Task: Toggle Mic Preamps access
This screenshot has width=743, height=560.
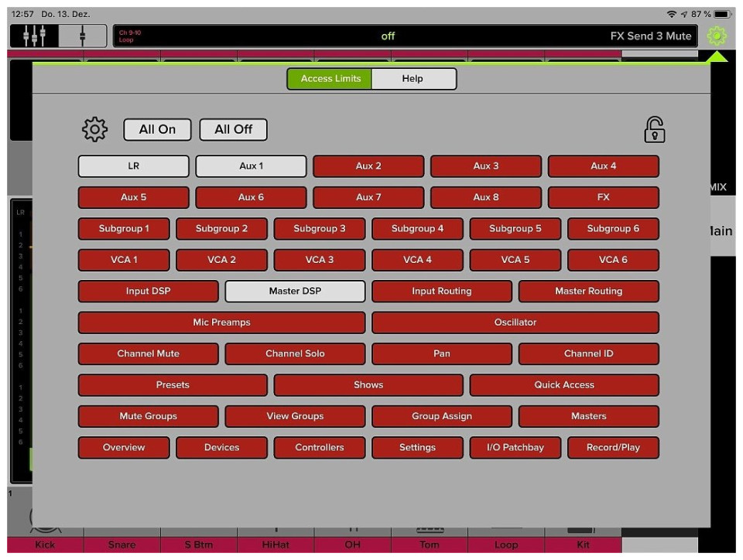Action: [x=221, y=323]
